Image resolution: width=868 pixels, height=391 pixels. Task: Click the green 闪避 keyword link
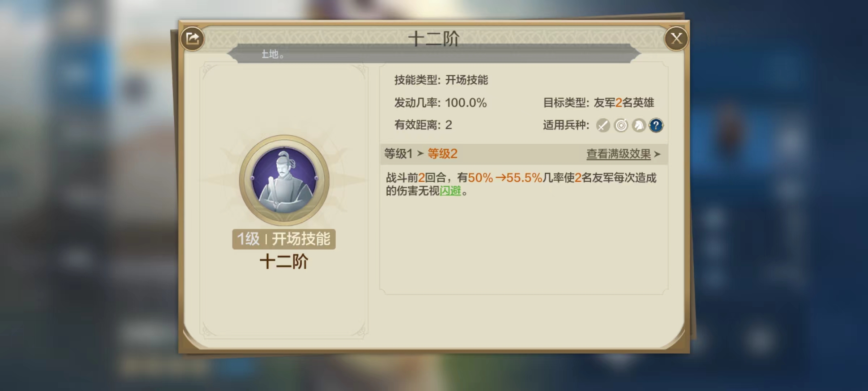click(x=450, y=191)
